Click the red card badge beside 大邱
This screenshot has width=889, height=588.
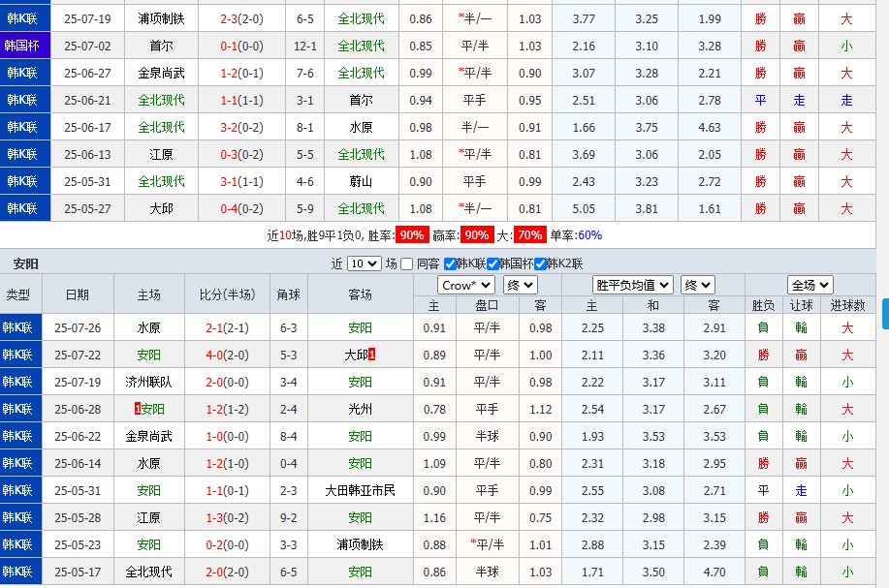tap(372, 356)
